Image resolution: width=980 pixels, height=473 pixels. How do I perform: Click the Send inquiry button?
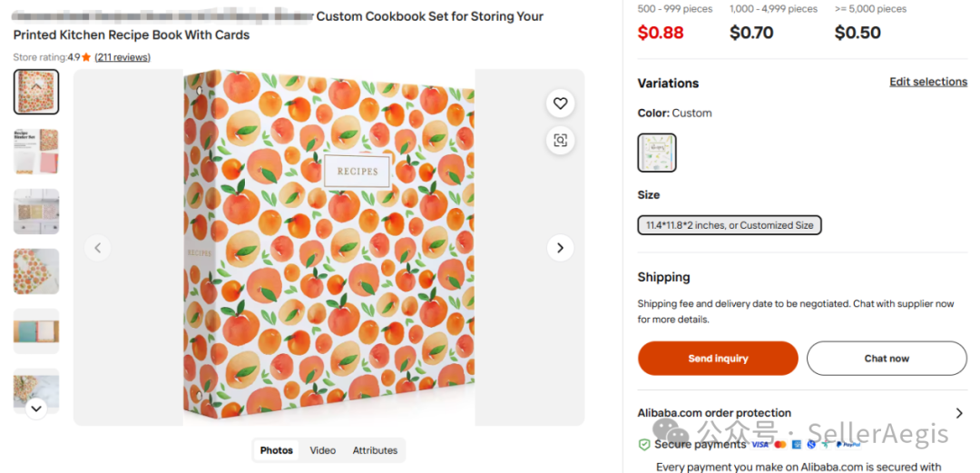718,359
